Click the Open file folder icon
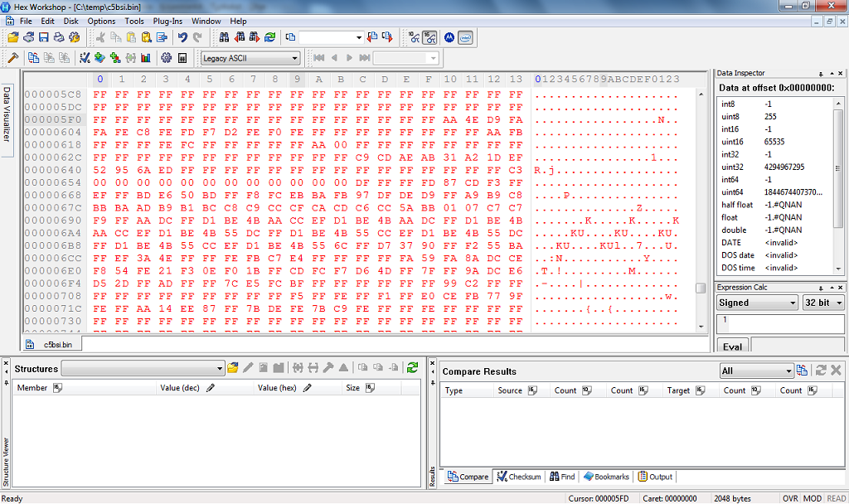Screen dimensions: 849x504 13,37
